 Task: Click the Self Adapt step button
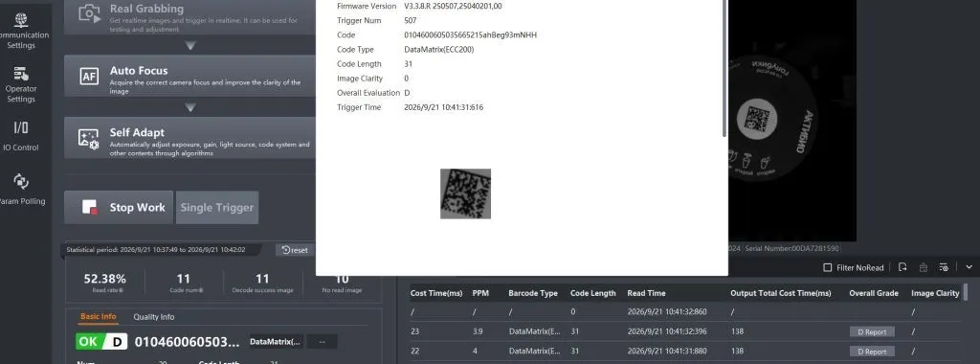190,138
